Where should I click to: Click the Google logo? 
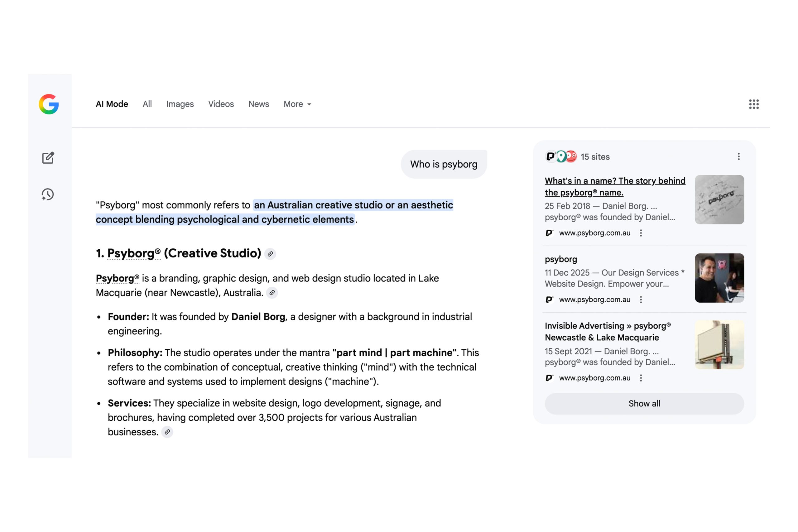[49, 104]
